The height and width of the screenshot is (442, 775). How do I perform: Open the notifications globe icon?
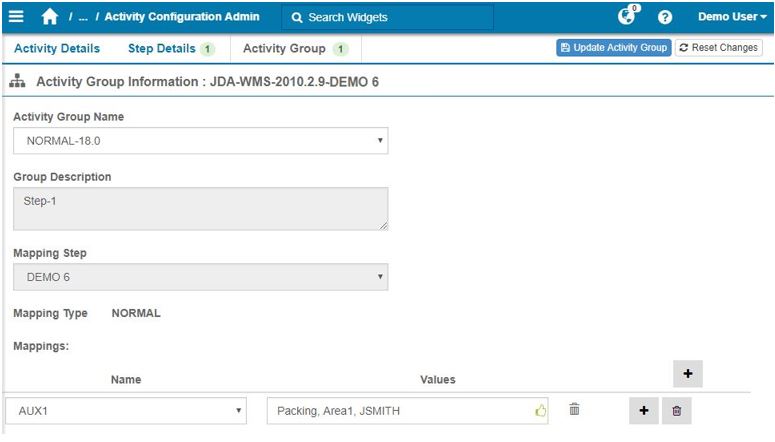pos(628,16)
